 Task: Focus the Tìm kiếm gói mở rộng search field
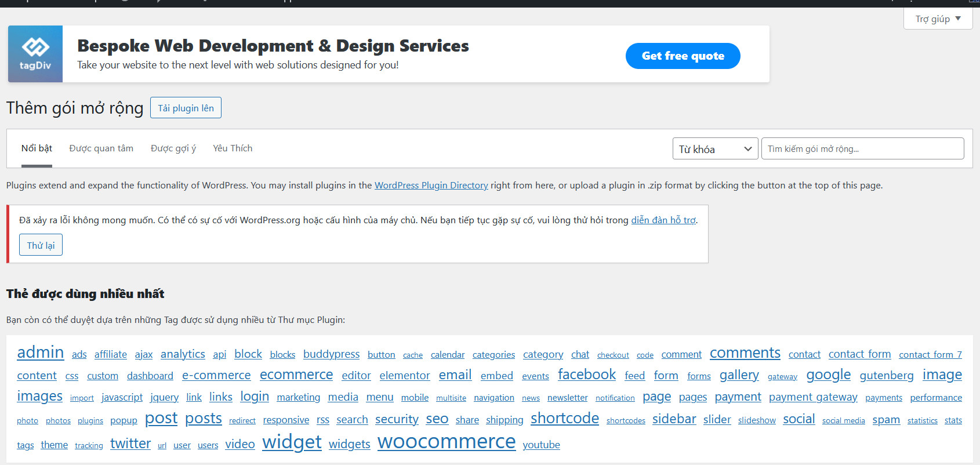(x=862, y=148)
